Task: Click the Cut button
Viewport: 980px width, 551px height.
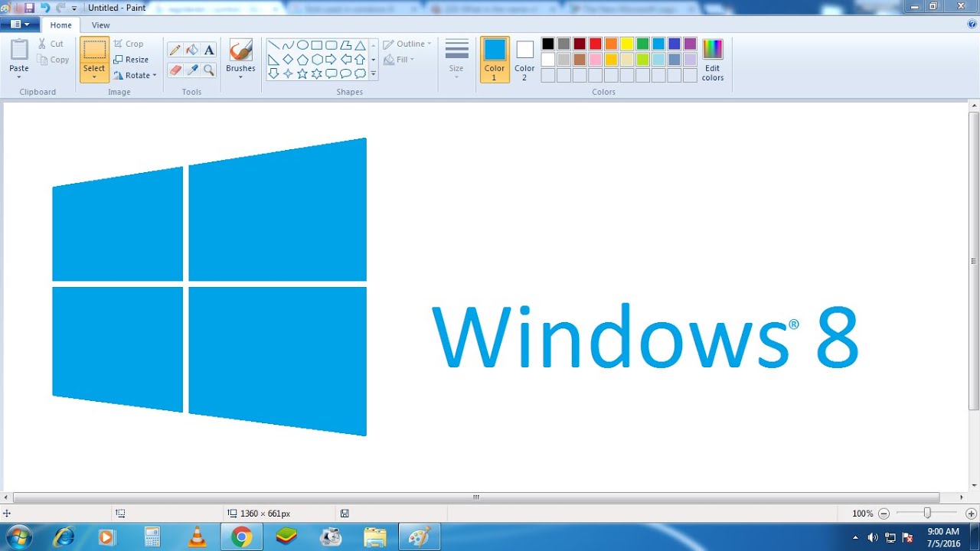Action: pos(51,44)
